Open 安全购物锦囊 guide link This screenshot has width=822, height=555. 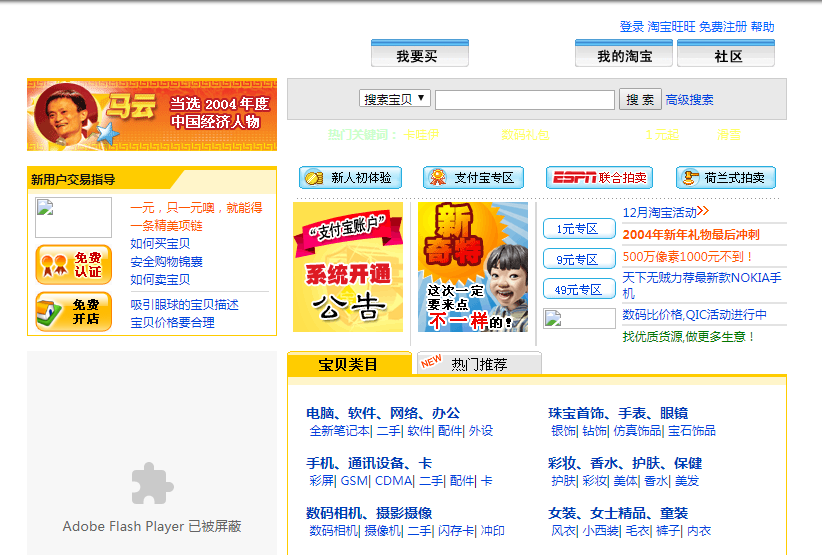pyautogui.click(x=166, y=262)
